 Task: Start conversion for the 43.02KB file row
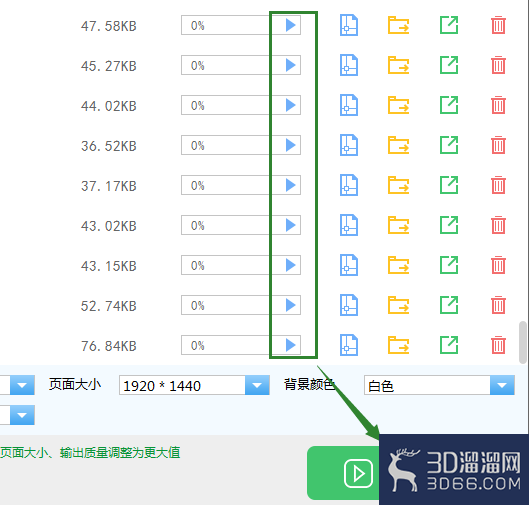pyautogui.click(x=290, y=225)
